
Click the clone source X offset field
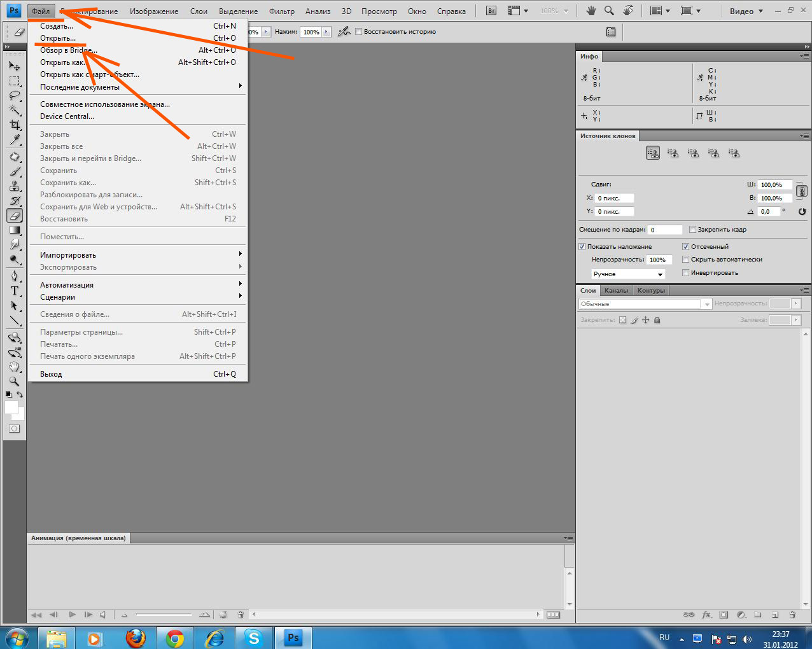click(x=615, y=198)
